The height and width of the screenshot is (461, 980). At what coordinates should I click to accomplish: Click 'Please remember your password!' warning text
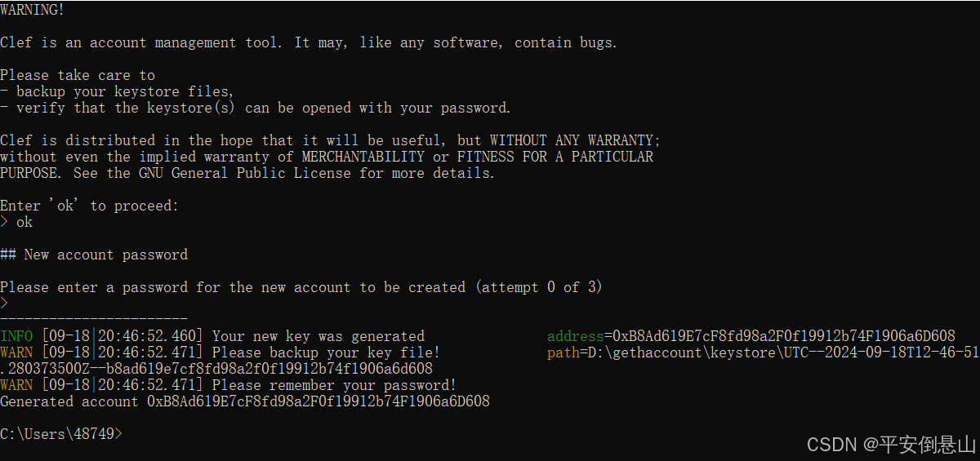334,385
